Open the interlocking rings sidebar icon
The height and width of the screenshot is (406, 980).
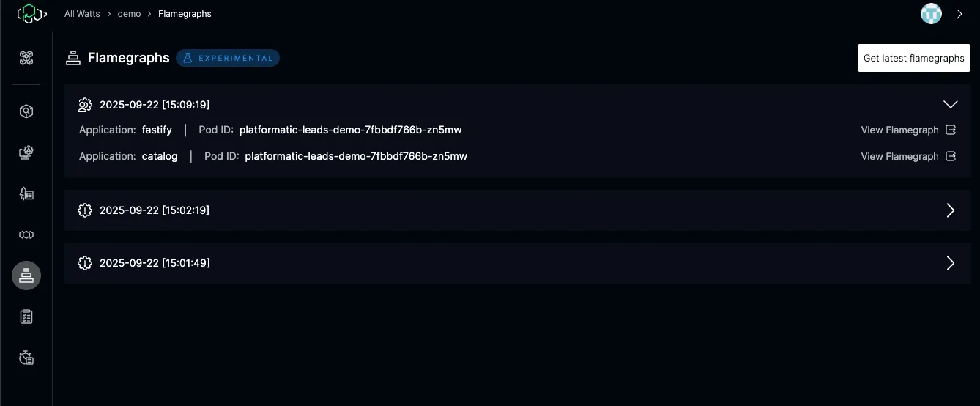(26, 235)
